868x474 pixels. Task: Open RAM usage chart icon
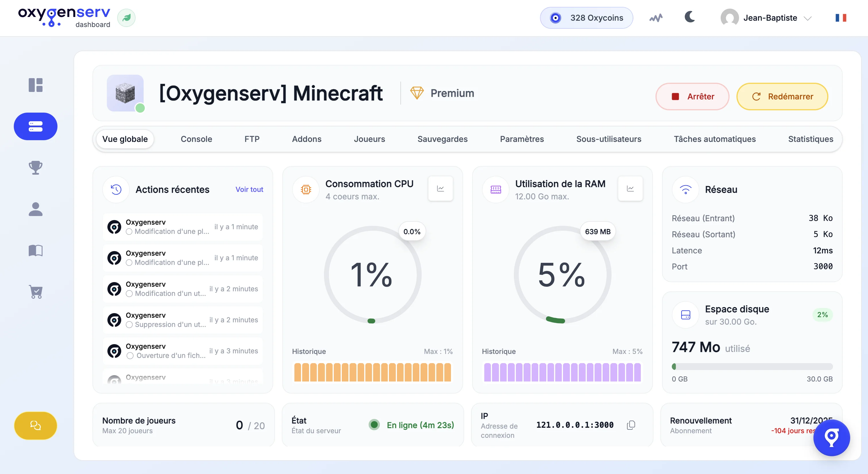pos(630,189)
